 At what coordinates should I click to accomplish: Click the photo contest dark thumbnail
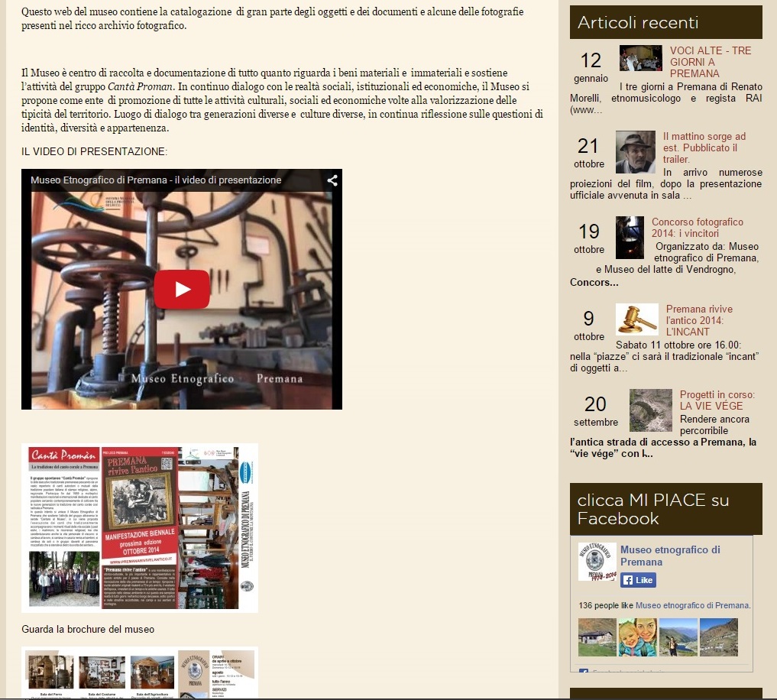[x=630, y=237]
